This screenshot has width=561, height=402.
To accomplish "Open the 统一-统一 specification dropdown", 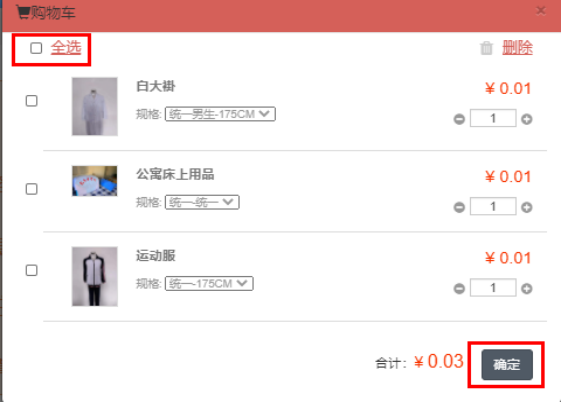I will click(x=202, y=202).
